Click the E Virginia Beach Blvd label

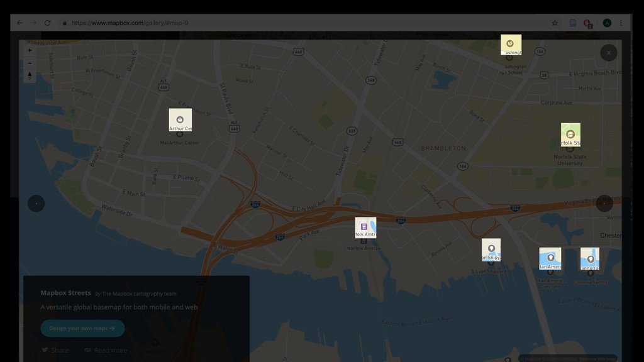pyautogui.click(x=595, y=73)
